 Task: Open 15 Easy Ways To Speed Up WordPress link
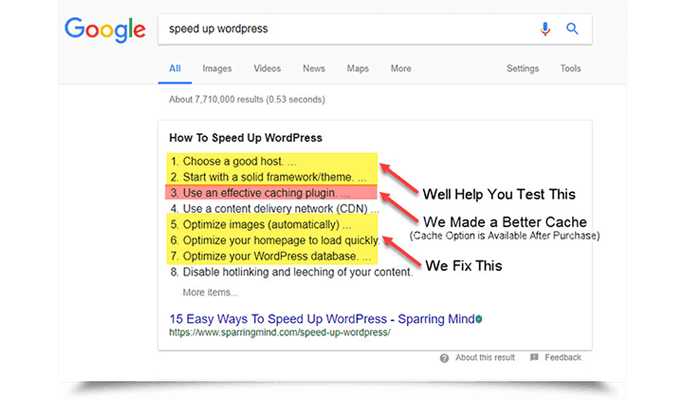321,319
